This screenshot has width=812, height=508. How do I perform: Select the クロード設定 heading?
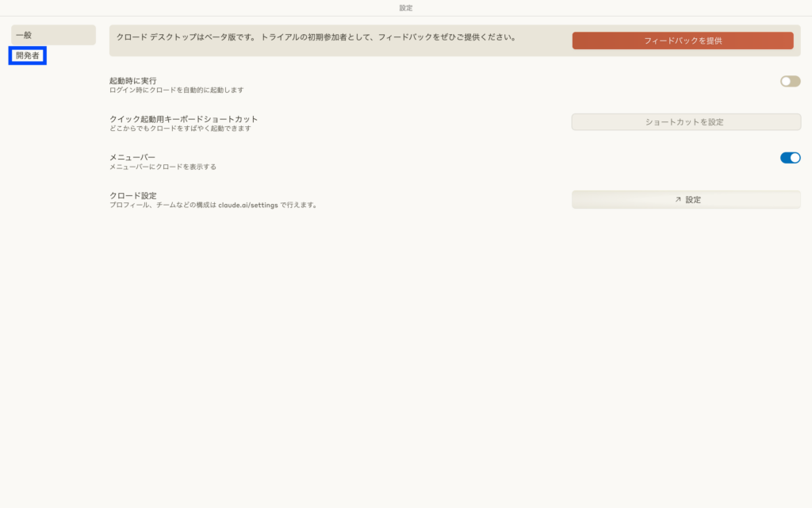point(132,195)
